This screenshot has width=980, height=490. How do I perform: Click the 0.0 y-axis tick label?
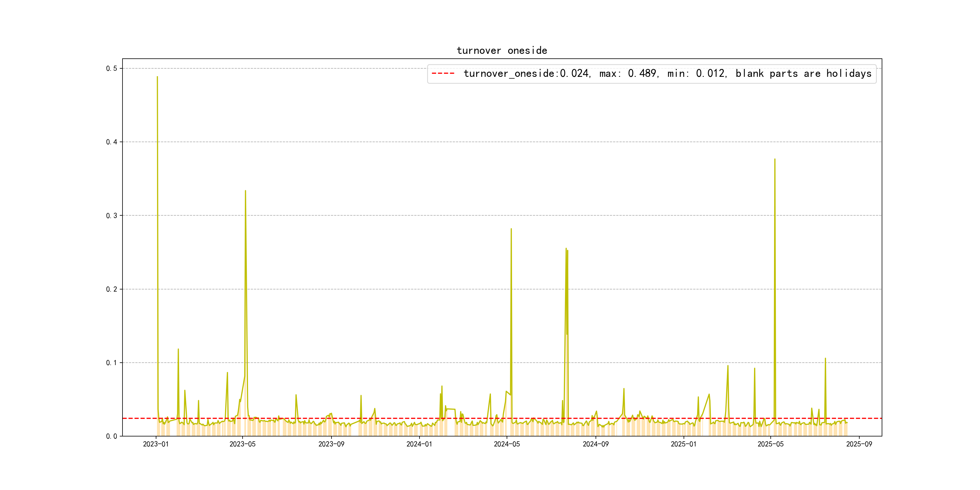(x=112, y=436)
